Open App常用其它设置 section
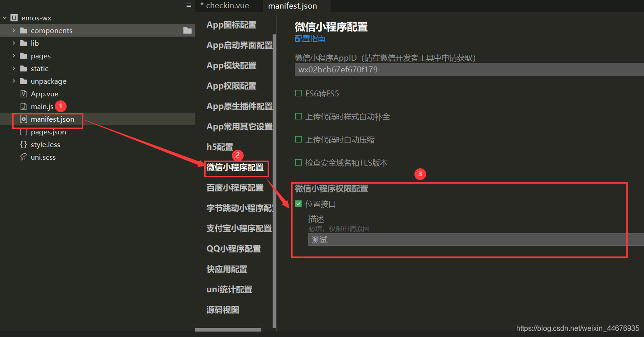Viewport: 644px width, 337px height. pyautogui.click(x=240, y=127)
